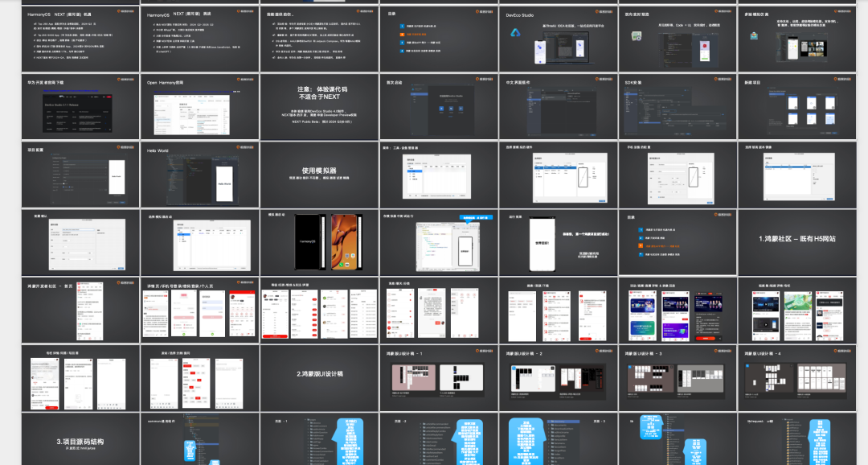The width and height of the screenshot is (868, 465).
Task: Select the '鸿蒙版UI设计稿 - 4' slide
Action: pyautogui.click(x=797, y=378)
